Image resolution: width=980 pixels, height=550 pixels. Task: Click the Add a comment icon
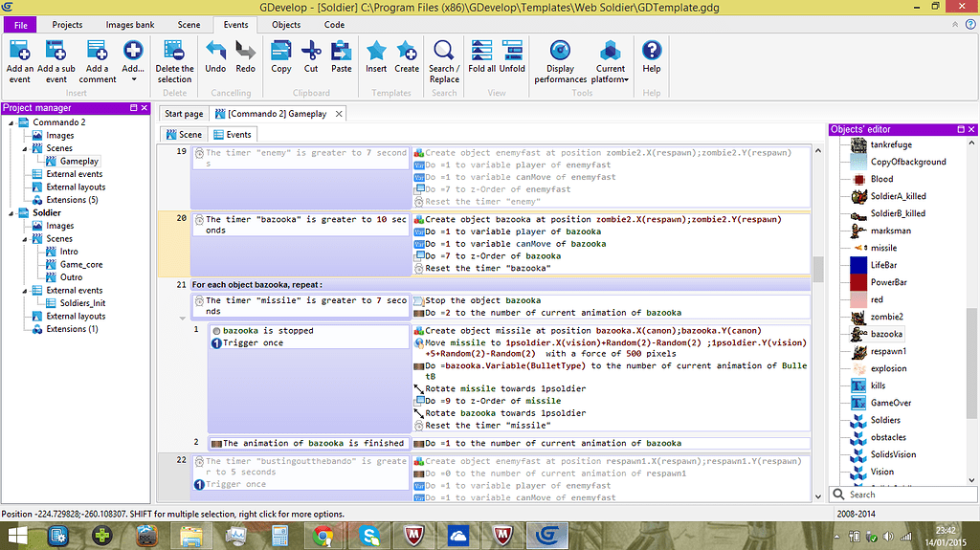97,51
